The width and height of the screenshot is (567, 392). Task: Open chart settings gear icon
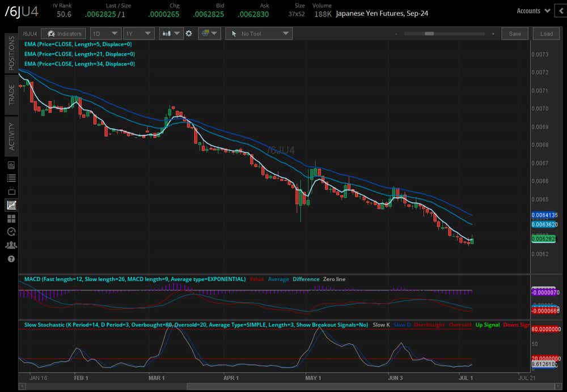(x=189, y=34)
